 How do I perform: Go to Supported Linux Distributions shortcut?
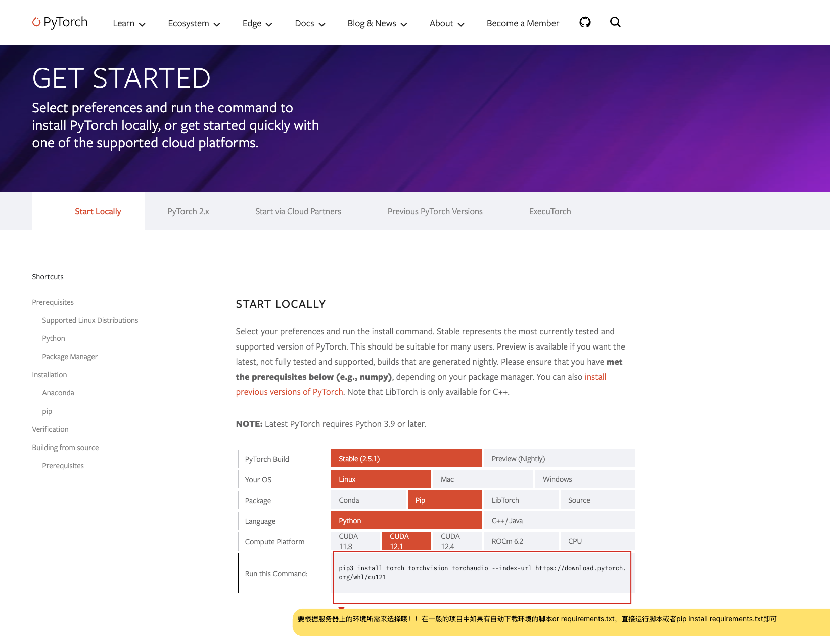[90, 320]
